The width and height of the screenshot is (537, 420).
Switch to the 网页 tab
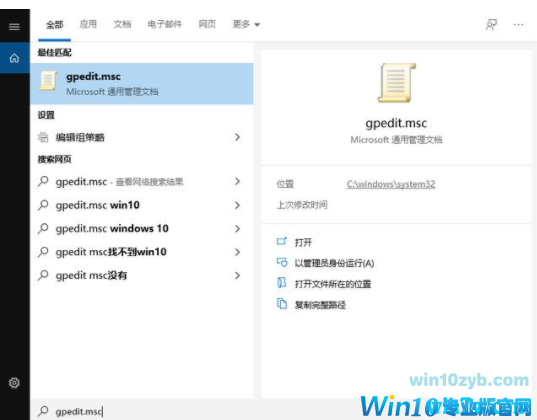coord(207,24)
